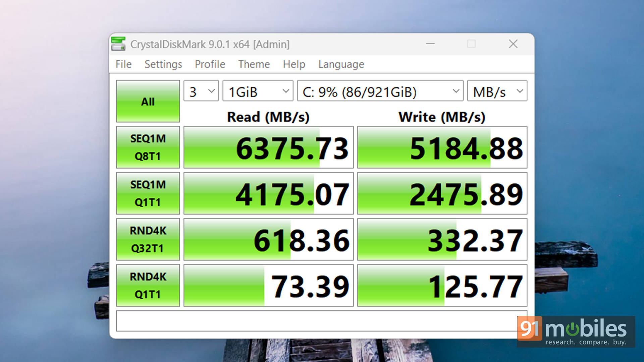Start the RND4K Q32T1 test
The image size is (644, 362).
point(148,239)
